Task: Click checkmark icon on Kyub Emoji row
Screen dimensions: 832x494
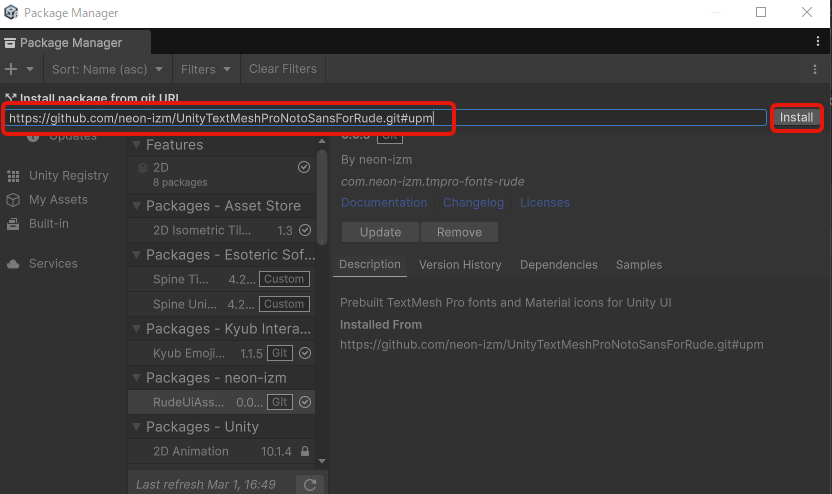Action: (305, 353)
